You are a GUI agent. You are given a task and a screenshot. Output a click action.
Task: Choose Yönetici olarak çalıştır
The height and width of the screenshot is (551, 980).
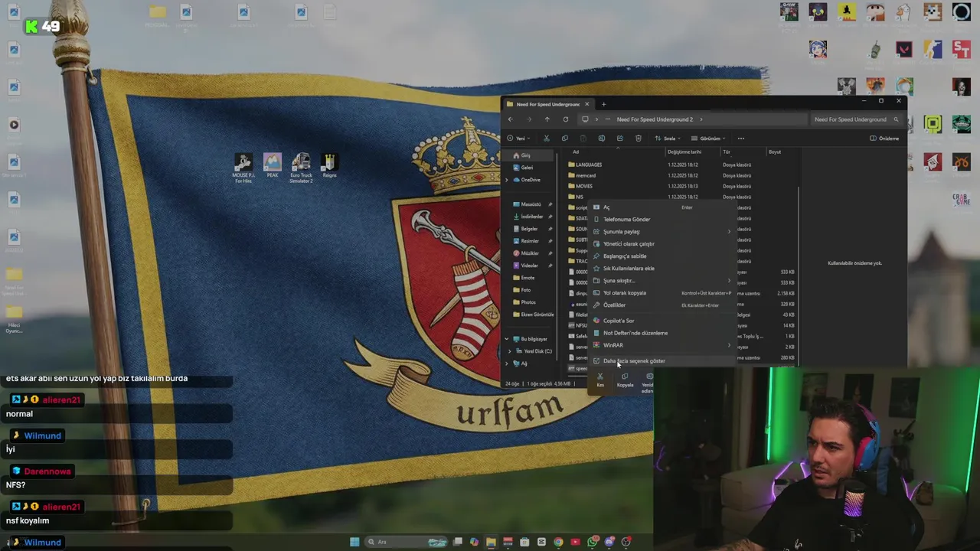662,244
